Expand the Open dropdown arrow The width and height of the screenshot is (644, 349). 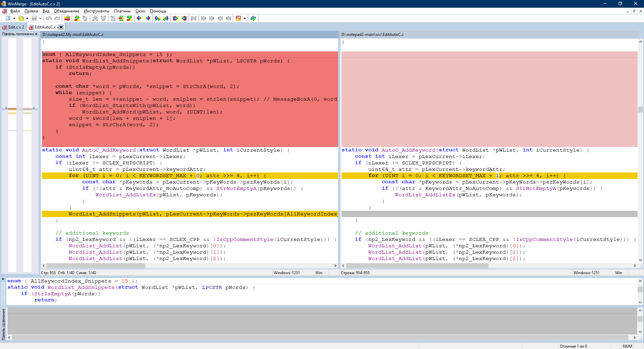pos(27,18)
